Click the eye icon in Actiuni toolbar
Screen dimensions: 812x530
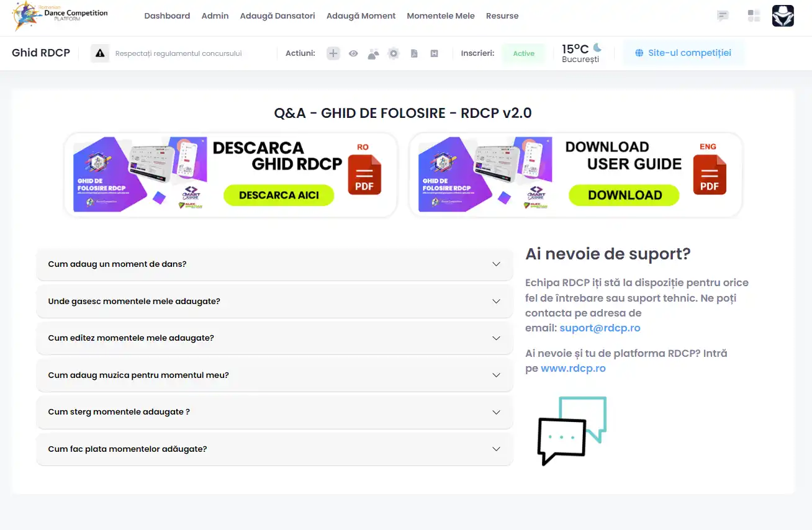(353, 53)
